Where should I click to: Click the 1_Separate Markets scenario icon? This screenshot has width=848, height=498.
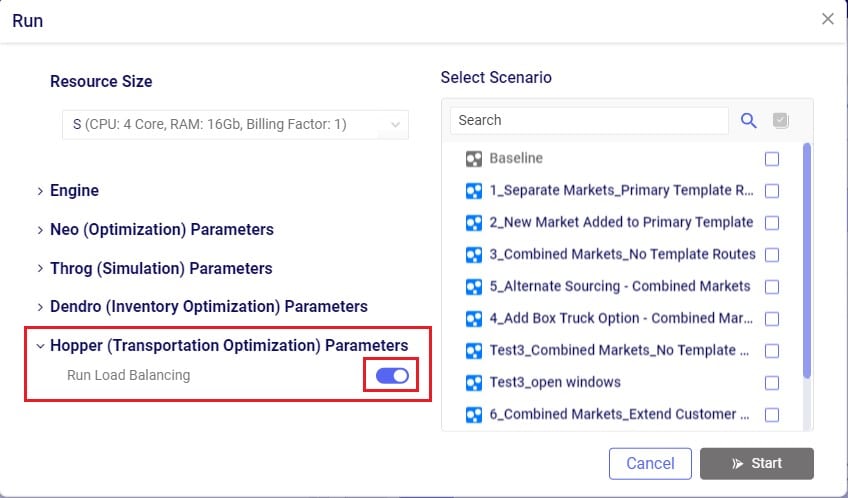(474, 191)
